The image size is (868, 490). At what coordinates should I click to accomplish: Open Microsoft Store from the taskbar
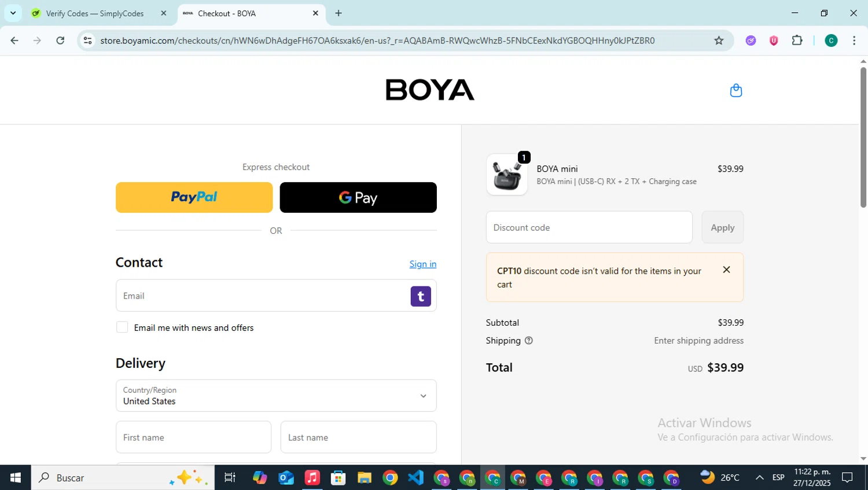click(x=338, y=477)
